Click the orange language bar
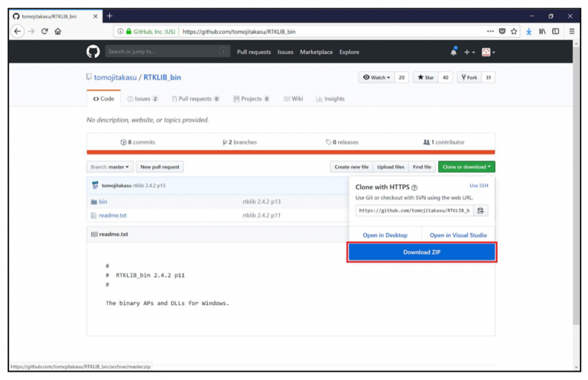 (291, 152)
